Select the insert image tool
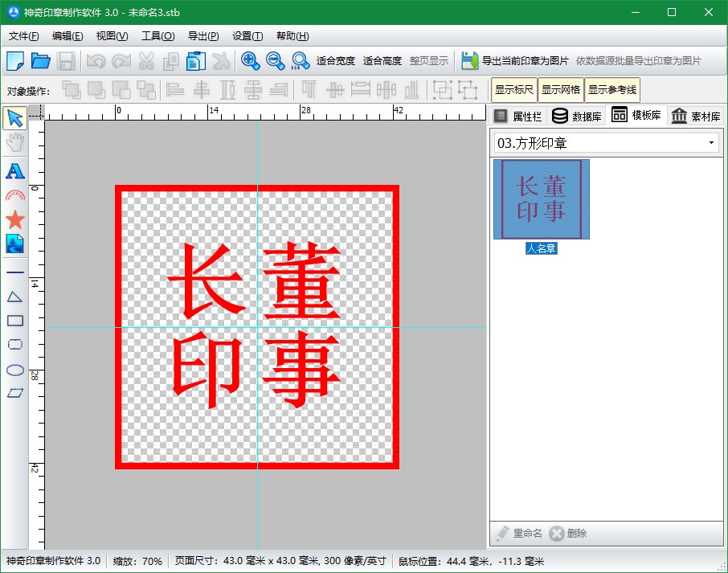This screenshot has height=573, width=728. pos(14,244)
